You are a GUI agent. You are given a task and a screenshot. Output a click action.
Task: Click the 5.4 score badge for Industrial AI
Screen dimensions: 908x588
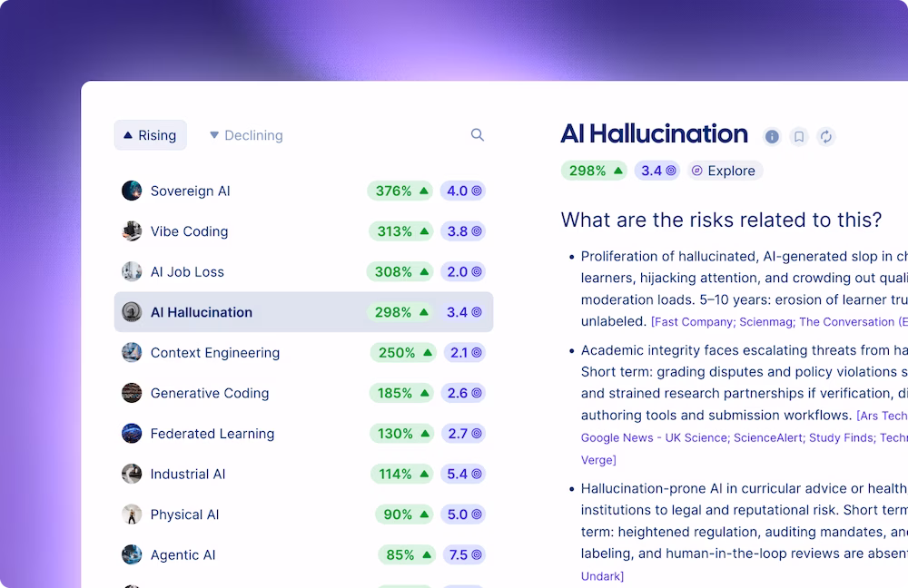click(463, 474)
